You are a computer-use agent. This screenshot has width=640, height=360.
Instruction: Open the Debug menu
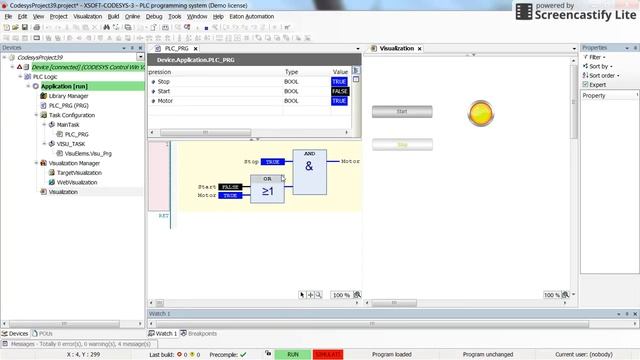(x=154, y=16)
